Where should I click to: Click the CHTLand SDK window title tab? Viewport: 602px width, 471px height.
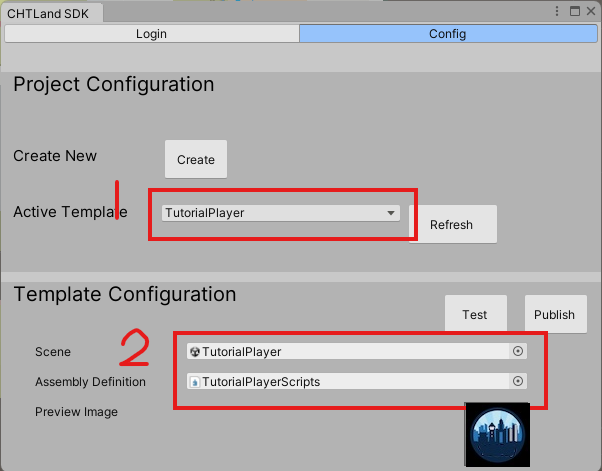[x=50, y=11]
